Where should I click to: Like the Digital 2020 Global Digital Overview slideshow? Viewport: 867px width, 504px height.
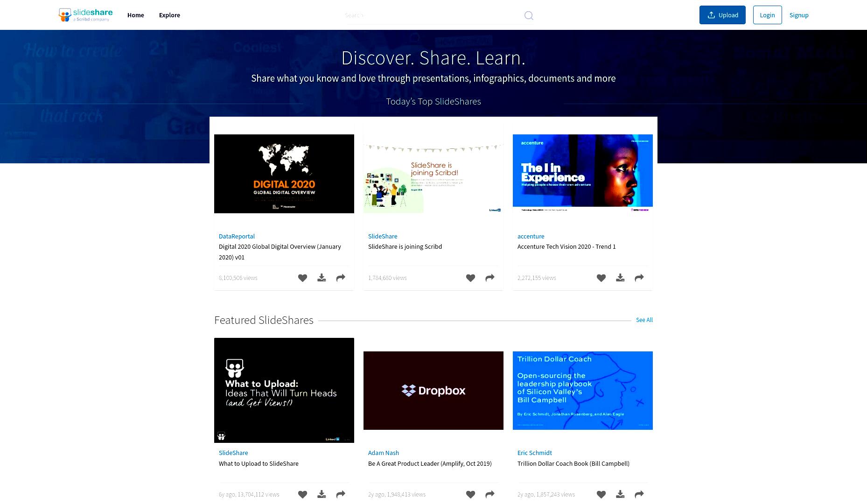coord(302,278)
